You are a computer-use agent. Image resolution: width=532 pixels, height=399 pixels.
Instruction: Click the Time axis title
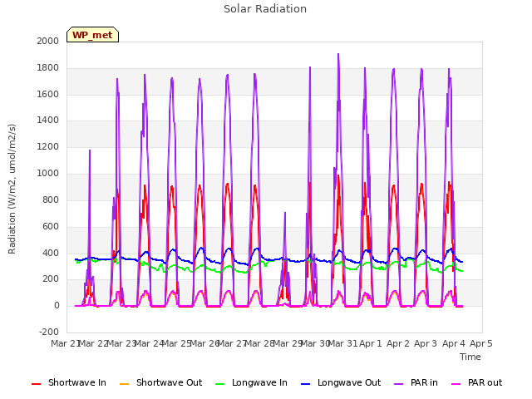click(x=470, y=357)
